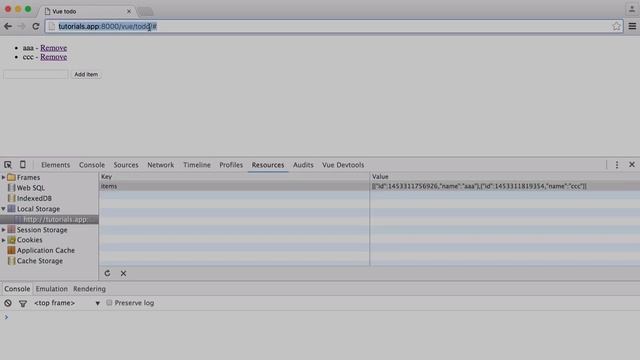The image size is (640, 360).
Task: Open the Emulation drawer tab
Action: [x=51, y=289]
